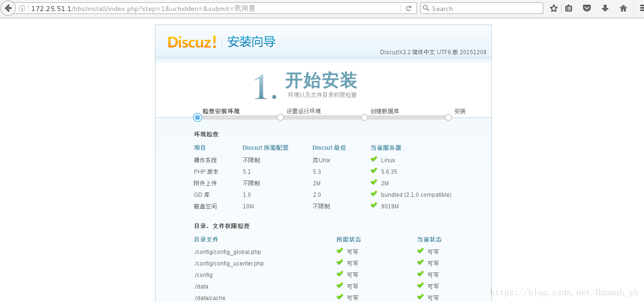Click current-state checkmark for ./config/config_ucenter.php

(420, 262)
